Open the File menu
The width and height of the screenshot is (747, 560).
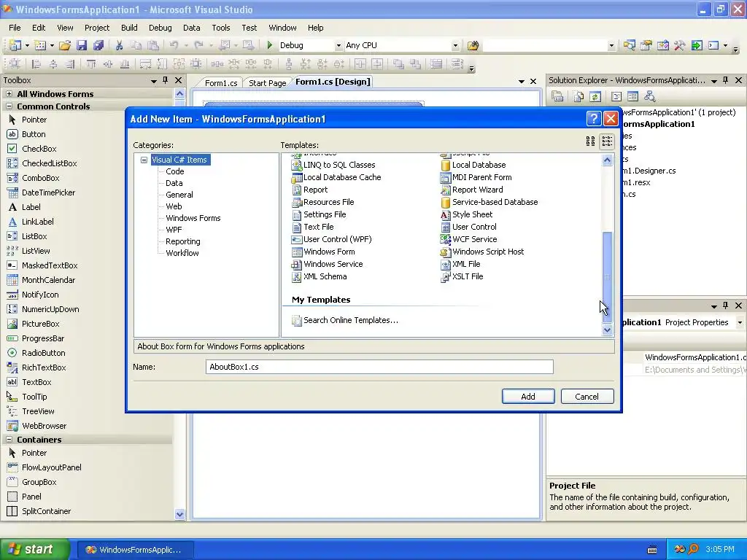(x=15, y=28)
